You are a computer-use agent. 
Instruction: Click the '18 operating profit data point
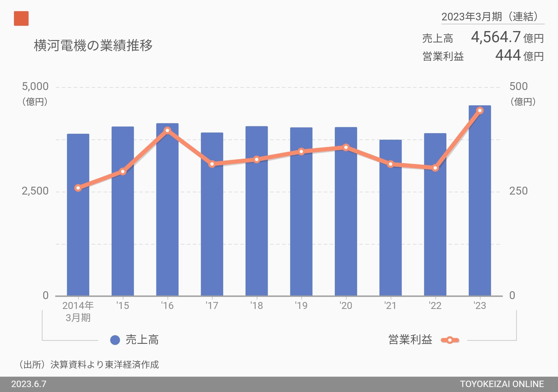(257, 159)
